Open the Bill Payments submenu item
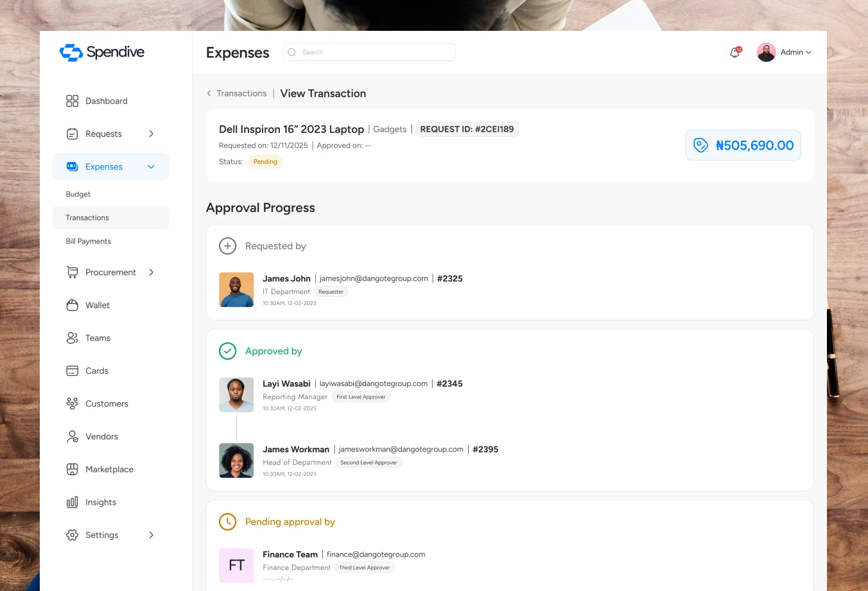 click(x=89, y=241)
